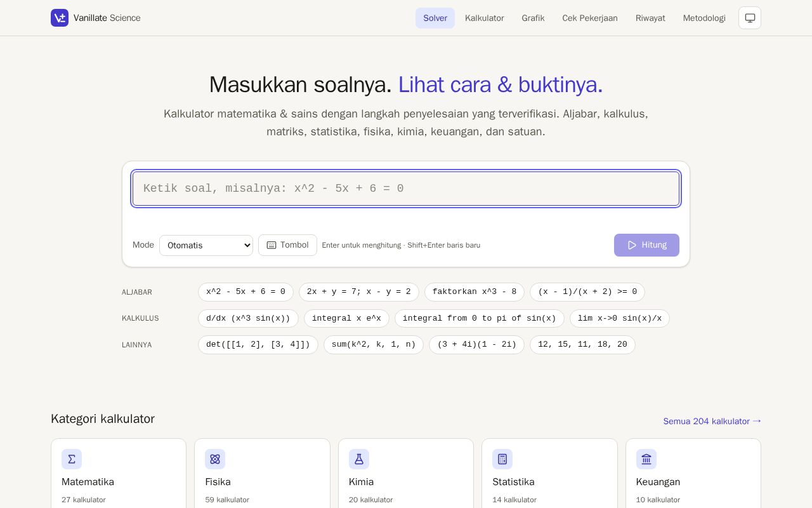The height and width of the screenshot is (508, 812).
Task: Open the Keuangan category title
Action: tap(658, 482)
